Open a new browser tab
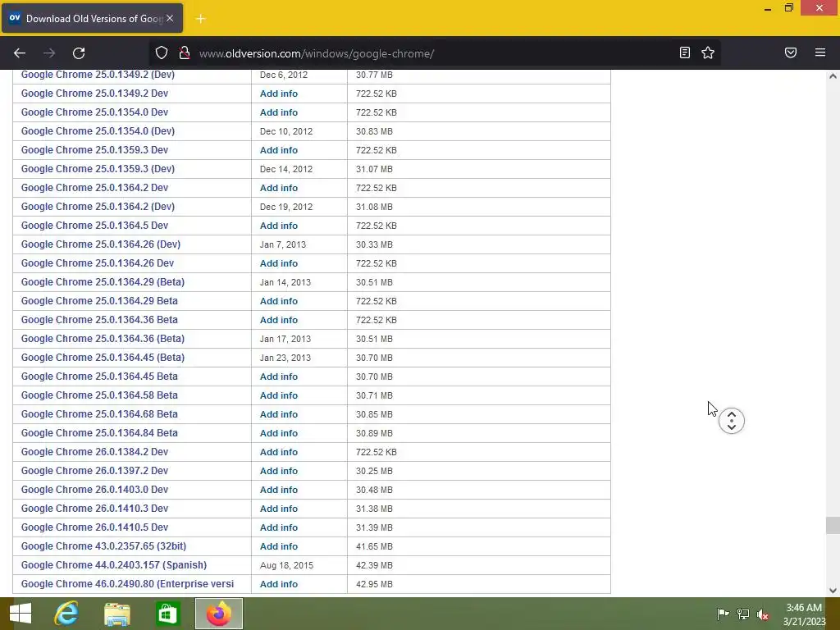Image resolution: width=840 pixels, height=630 pixels. (x=200, y=19)
